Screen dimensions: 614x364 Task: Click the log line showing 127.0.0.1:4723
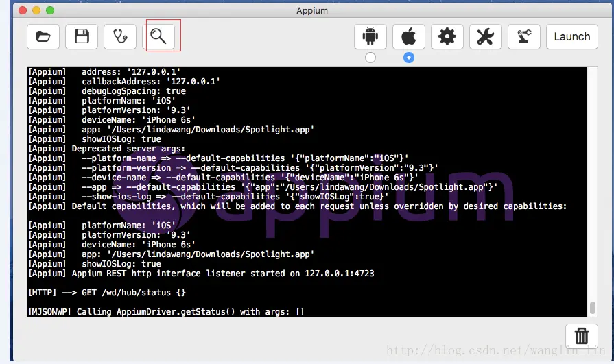[x=201, y=274]
